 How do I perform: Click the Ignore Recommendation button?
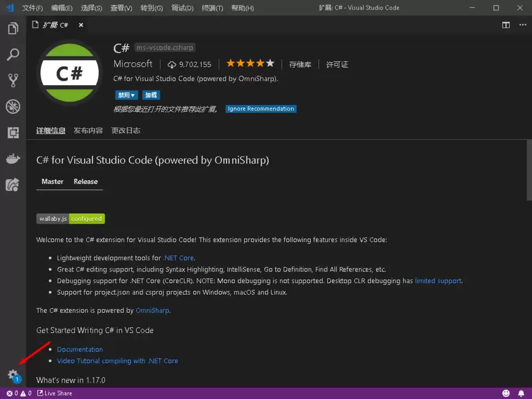tap(261, 109)
